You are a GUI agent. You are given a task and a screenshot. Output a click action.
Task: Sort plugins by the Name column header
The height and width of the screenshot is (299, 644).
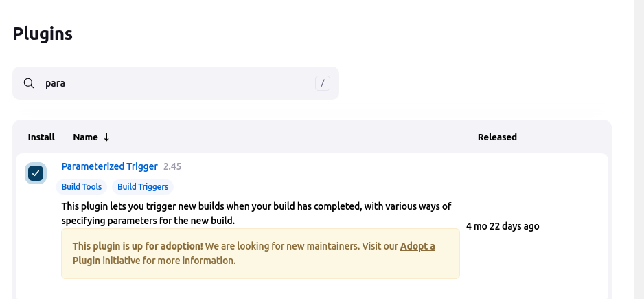pyautogui.click(x=85, y=137)
